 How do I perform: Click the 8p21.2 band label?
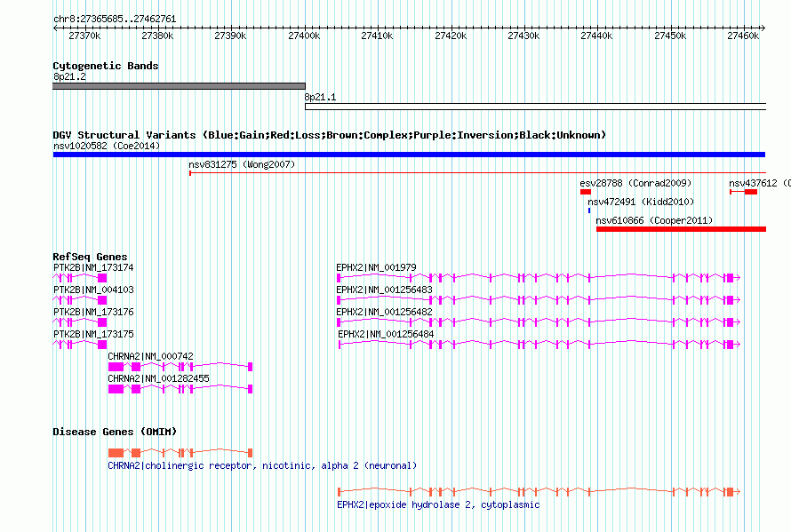point(69,76)
